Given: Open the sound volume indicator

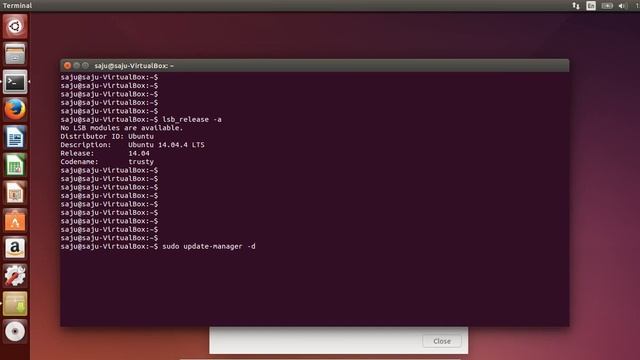Looking at the screenshot, I should point(622,6).
